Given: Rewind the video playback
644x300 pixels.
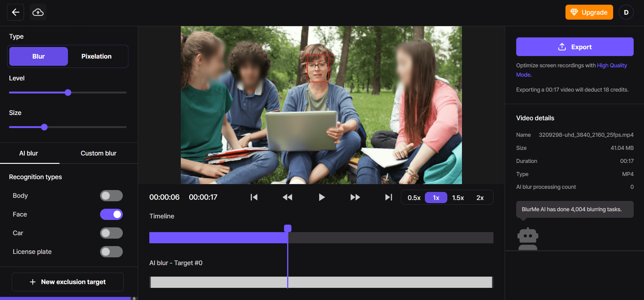Looking at the screenshot, I should tap(287, 197).
